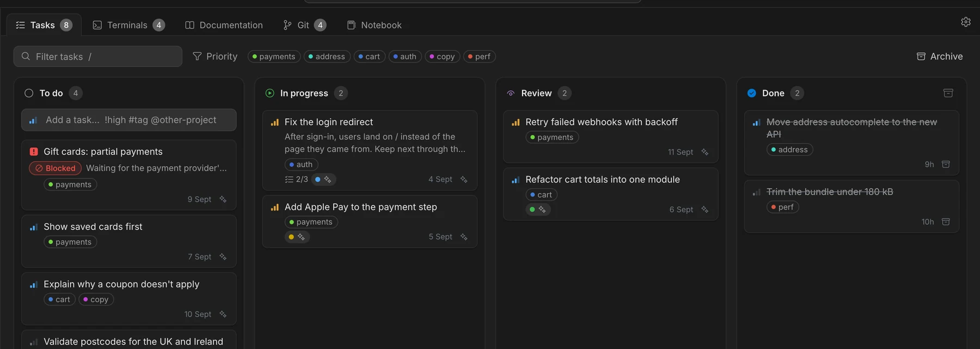Click priority icon on 'Trim the bundle' card
The height and width of the screenshot is (349, 980).
(x=756, y=192)
